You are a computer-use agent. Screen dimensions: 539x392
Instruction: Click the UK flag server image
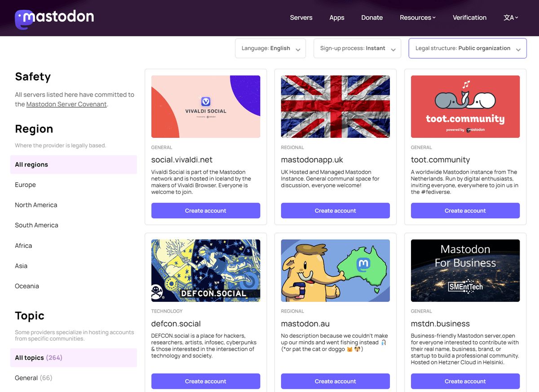coord(335,106)
